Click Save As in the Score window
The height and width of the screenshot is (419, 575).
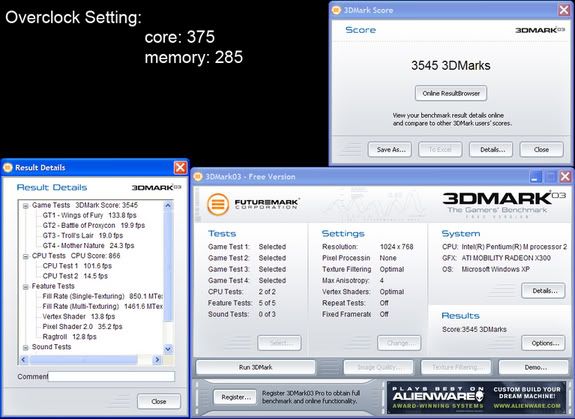[x=390, y=150]
